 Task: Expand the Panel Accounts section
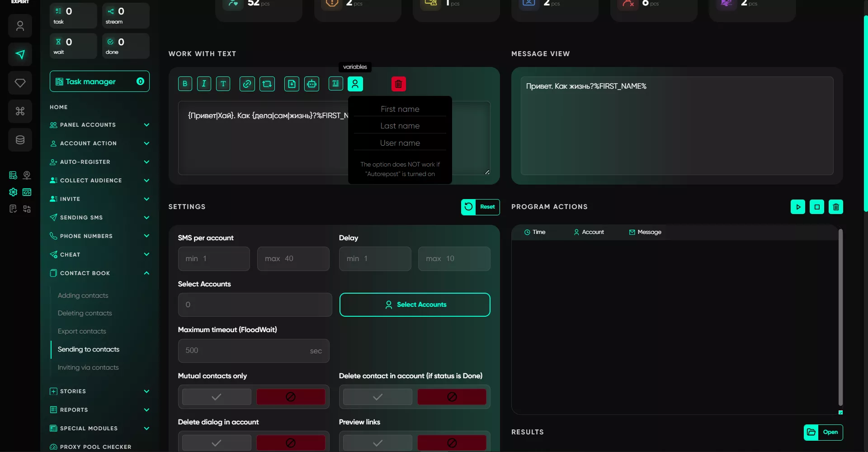[99, 125]
